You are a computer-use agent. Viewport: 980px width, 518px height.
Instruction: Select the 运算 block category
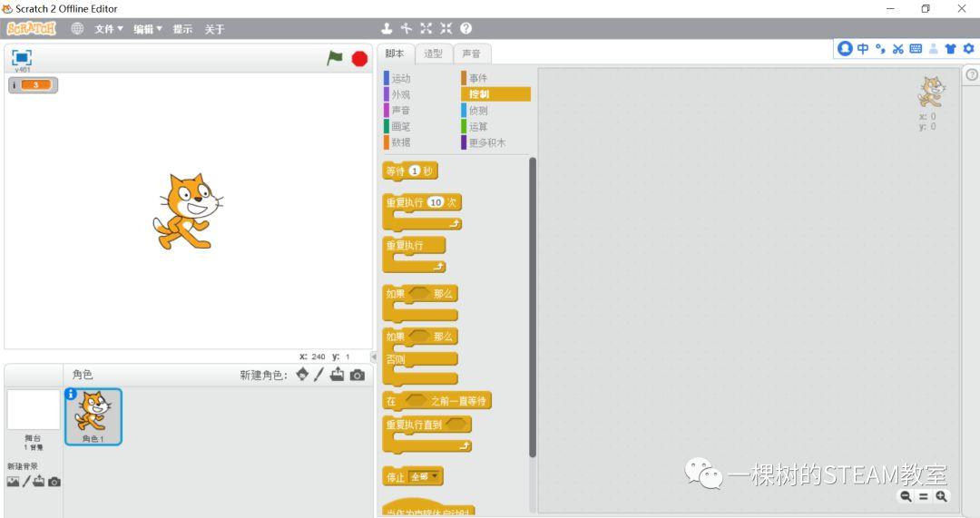click(475, 126)
